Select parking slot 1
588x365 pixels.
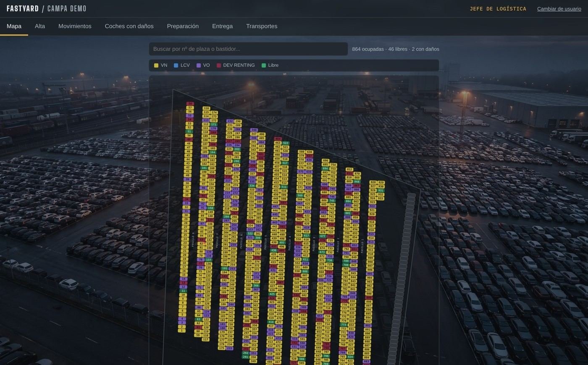(181, 331)
